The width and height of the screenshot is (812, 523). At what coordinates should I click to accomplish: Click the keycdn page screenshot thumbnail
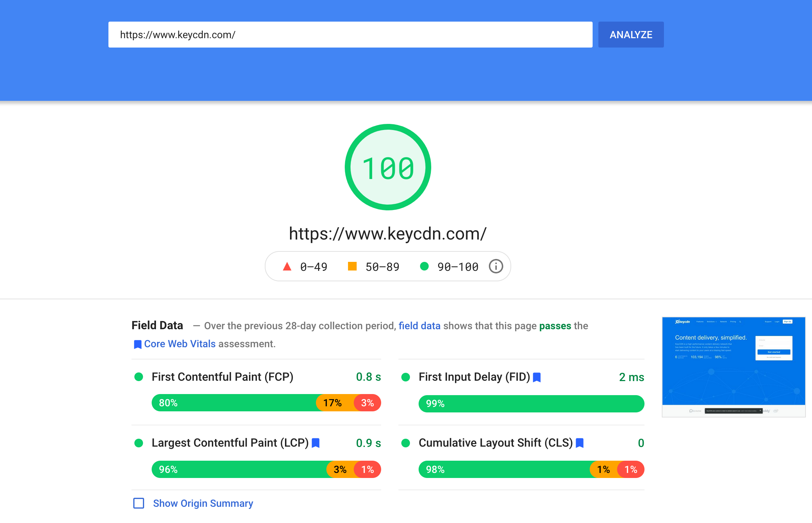tap(733, 367)
